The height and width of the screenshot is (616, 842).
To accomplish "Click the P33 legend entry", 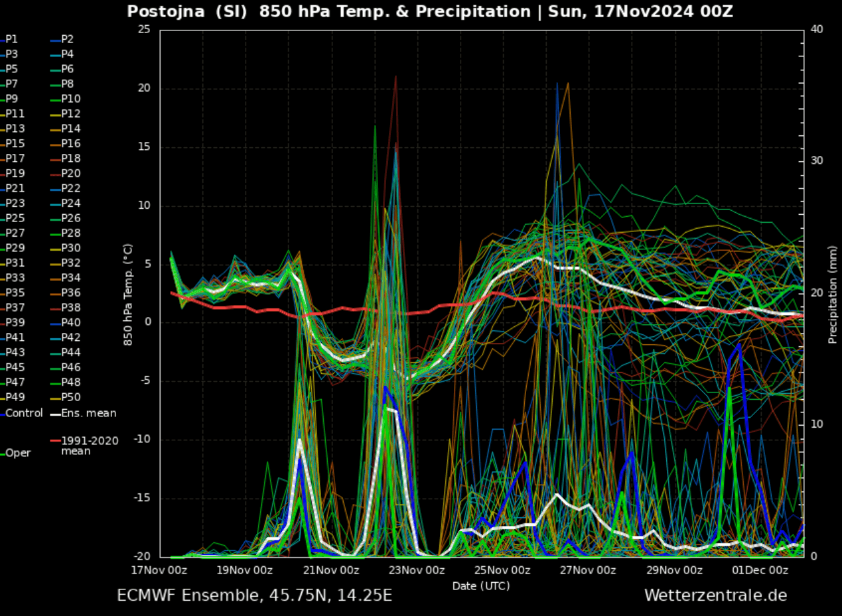I will pos(15,278).
